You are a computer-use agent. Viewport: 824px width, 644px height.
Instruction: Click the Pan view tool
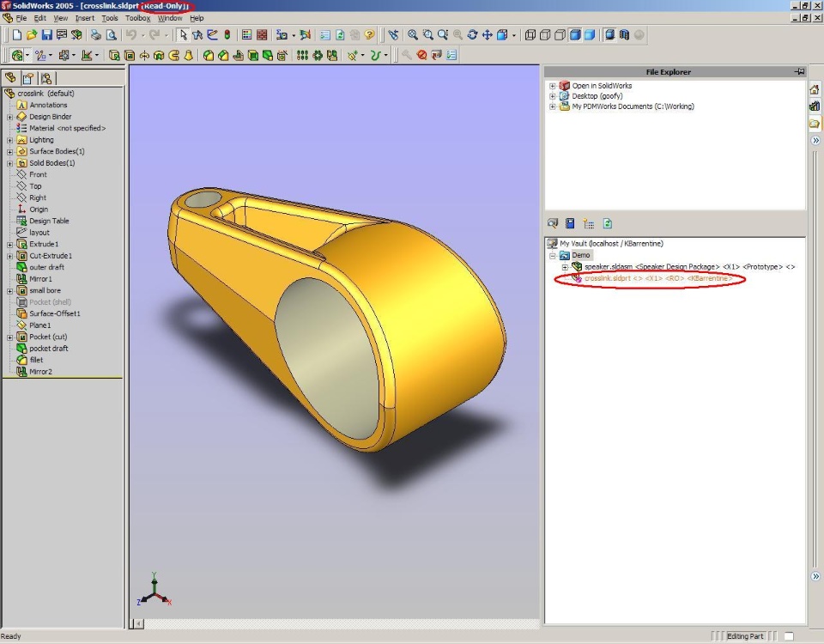click(488, 34)
